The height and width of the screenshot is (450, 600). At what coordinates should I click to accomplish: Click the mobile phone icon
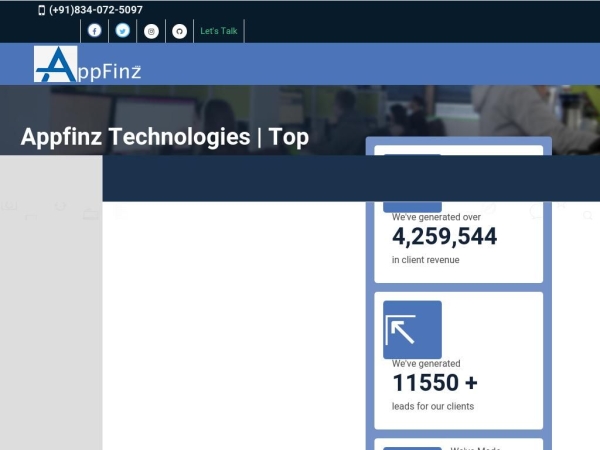point(42,10)
